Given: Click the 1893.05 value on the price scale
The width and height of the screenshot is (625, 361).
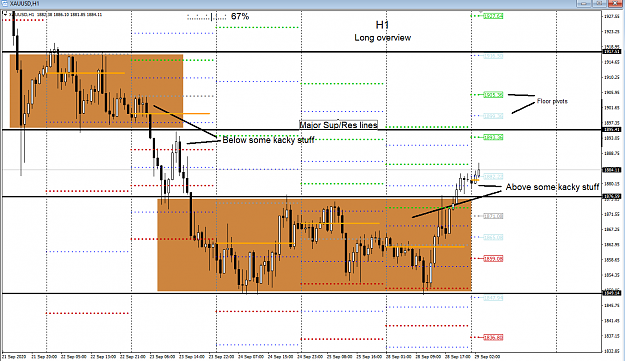Looking at the screenshot, I should pos(612,138).
